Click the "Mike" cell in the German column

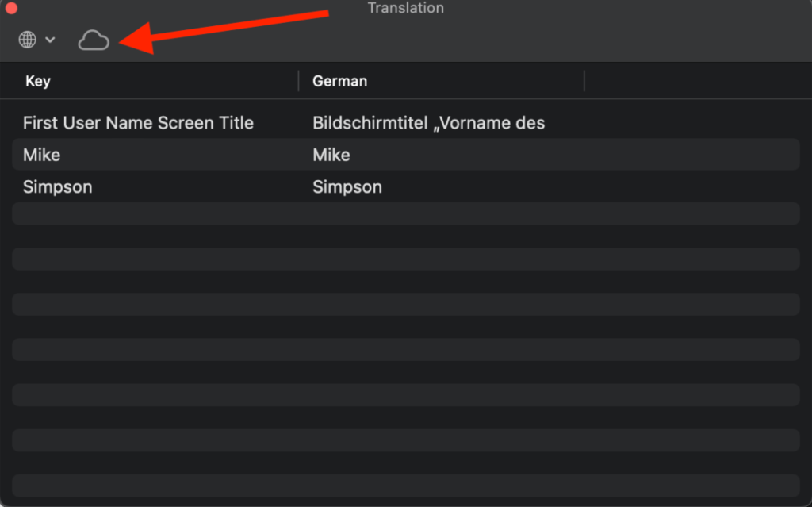[x=331, y=155]
